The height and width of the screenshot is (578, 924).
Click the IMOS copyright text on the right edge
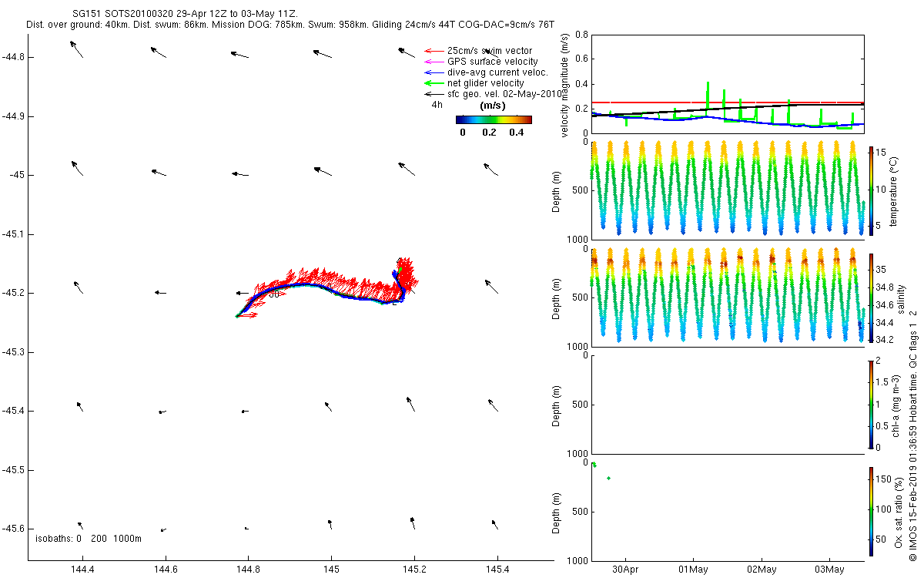912,435
